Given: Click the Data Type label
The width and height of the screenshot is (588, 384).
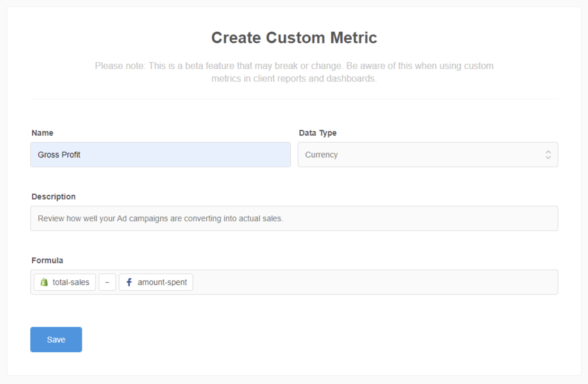Looking at the screenshot, I should point(318,133).
